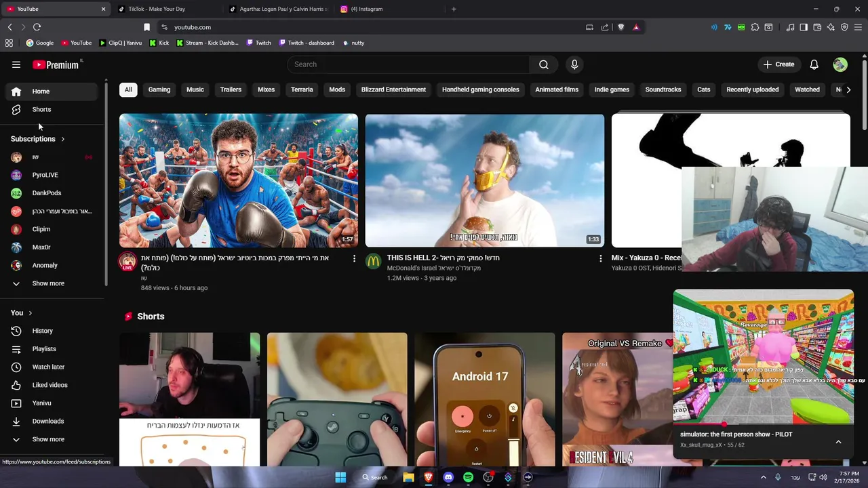Click the YouTube Premium logo
Screen dimensions: 868x488
point(56,64)
